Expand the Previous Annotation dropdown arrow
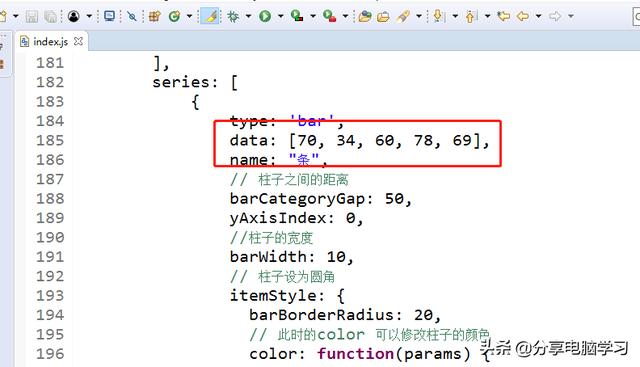 487,16
